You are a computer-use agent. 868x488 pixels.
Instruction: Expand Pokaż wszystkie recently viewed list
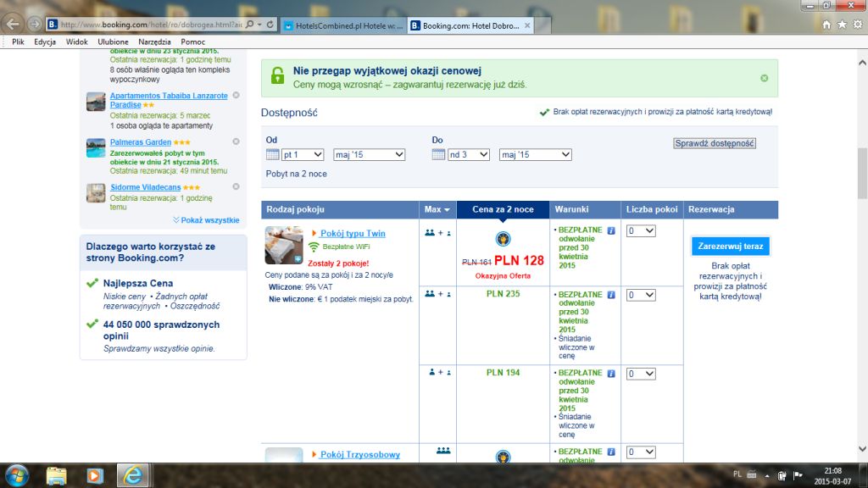207,220
